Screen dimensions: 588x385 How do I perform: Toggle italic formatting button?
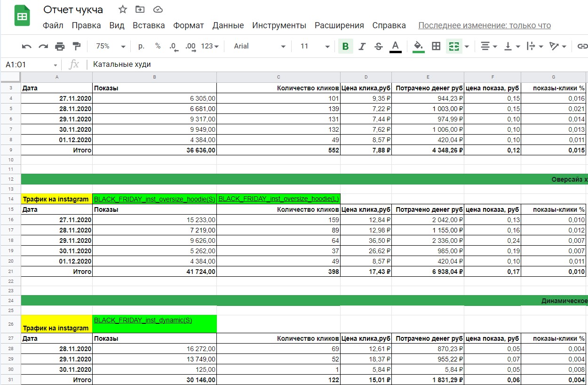362,46
